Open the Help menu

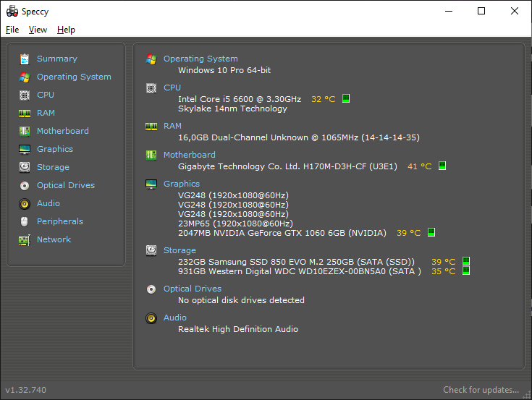click(66, 30)
